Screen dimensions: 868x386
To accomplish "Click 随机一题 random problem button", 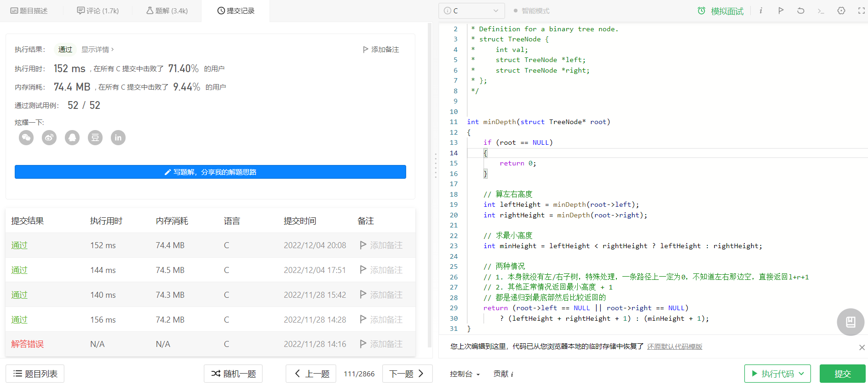I will (x=233, y=374).
